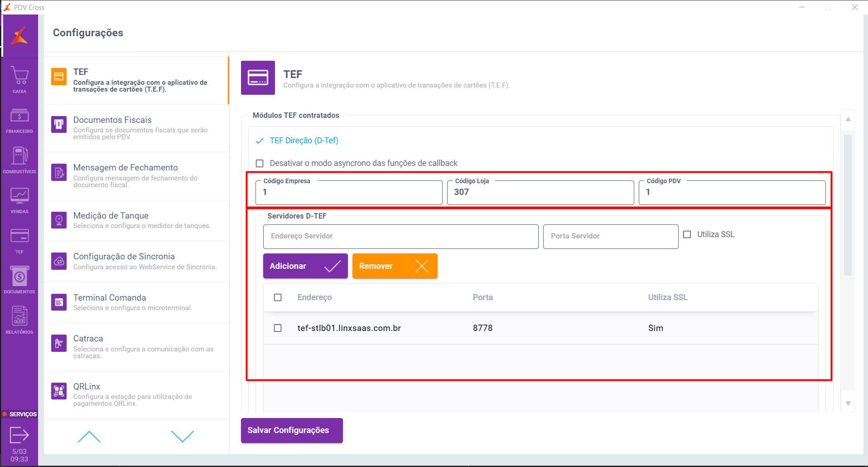Screen dimensions: 868x467
Task: Open Mensagem de Fechamento settings
Action: (136, 176)
